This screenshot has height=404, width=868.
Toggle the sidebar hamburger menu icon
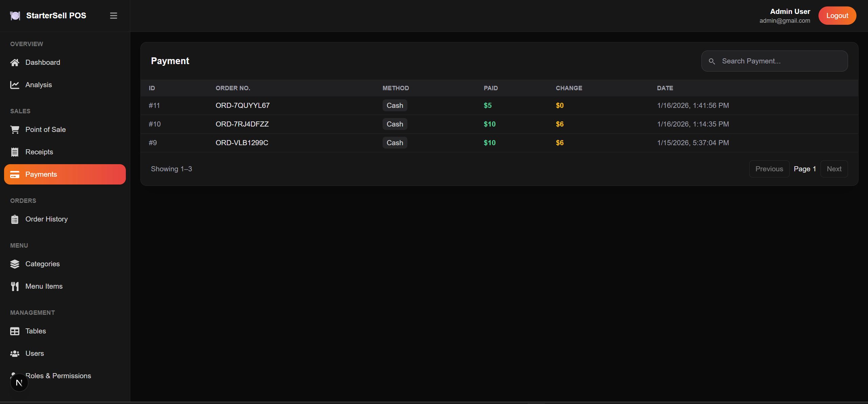[113, 16]
